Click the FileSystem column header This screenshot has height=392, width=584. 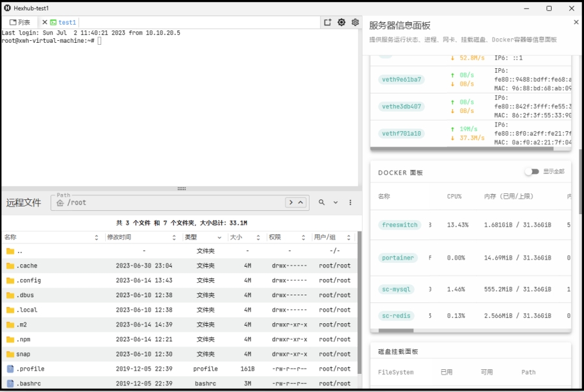[x=396, y=373]
